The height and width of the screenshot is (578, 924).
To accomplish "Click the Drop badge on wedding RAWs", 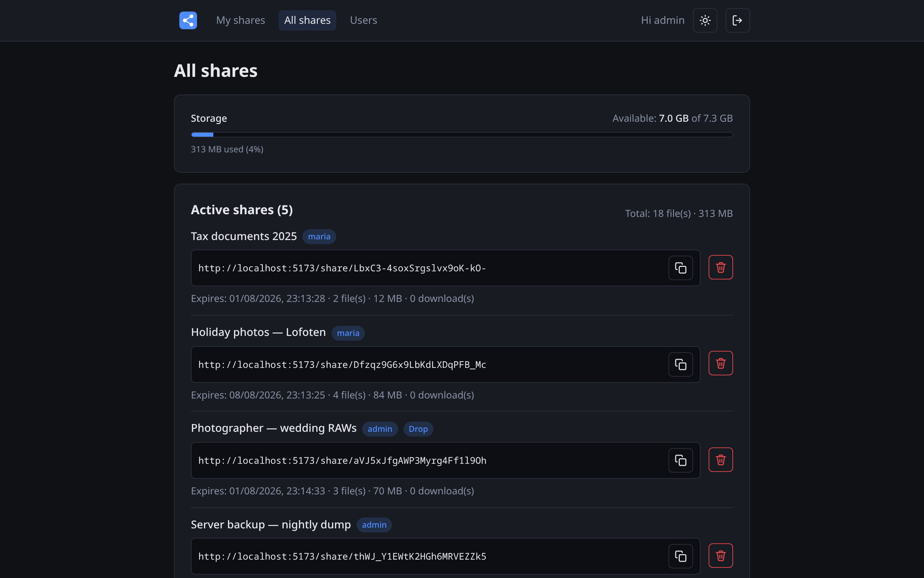I will click(418, 429).
